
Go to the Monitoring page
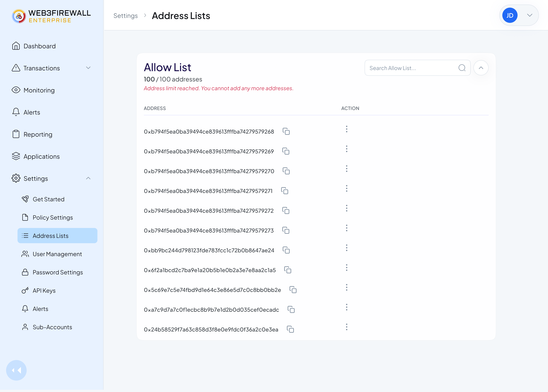tap(33, 90)
